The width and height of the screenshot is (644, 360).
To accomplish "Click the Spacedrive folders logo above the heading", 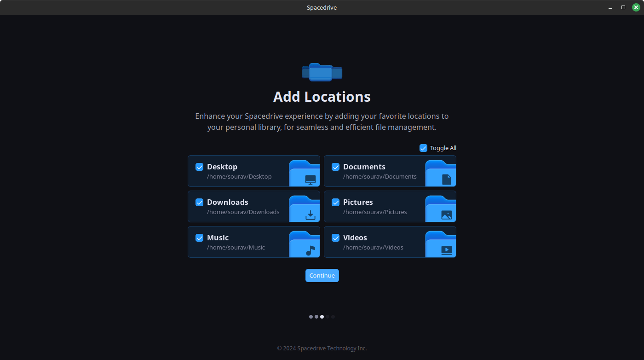I will (x=322, y=72).
